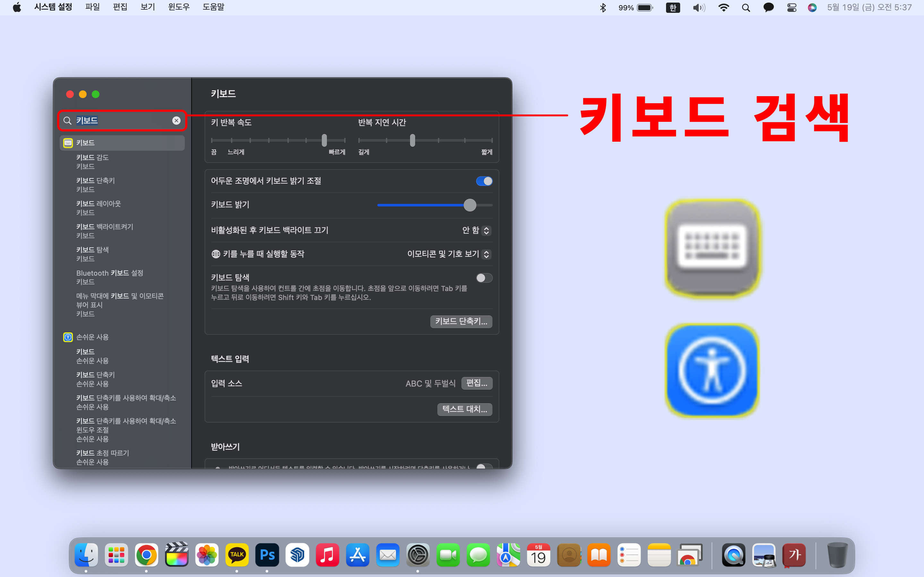The image size is (924, 577).
Task: Open the 한 input source menu
Action: [673, 8]
